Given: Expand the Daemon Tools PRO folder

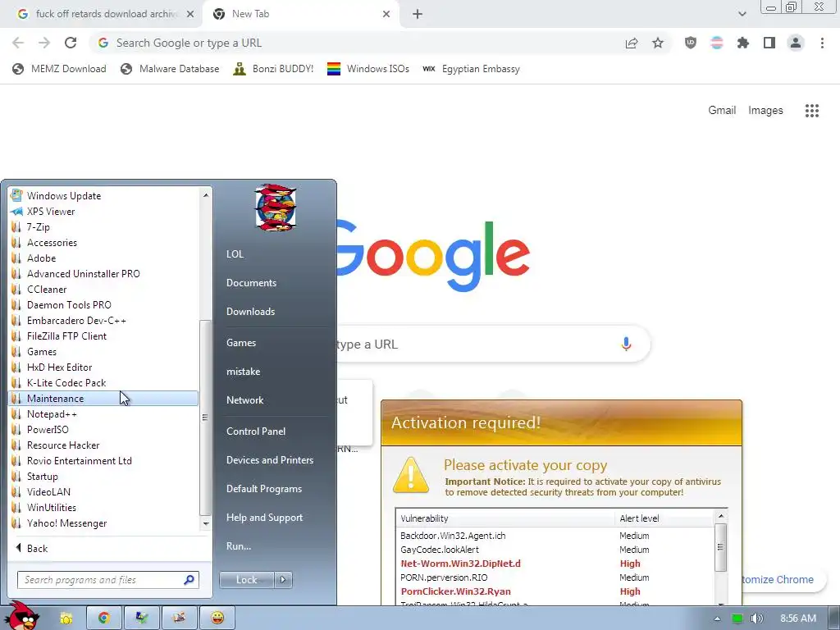Looking at the screenshot, I should [x=103, y=305].
